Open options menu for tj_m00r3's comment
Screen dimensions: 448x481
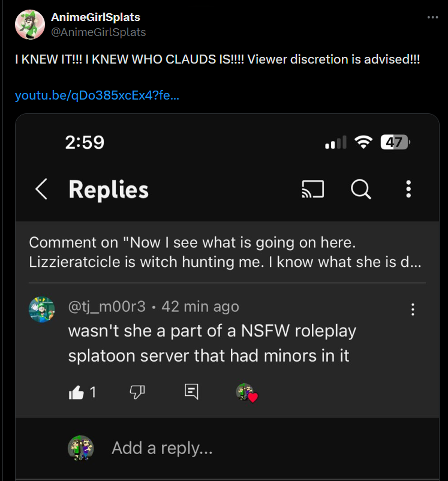(413, 309)
